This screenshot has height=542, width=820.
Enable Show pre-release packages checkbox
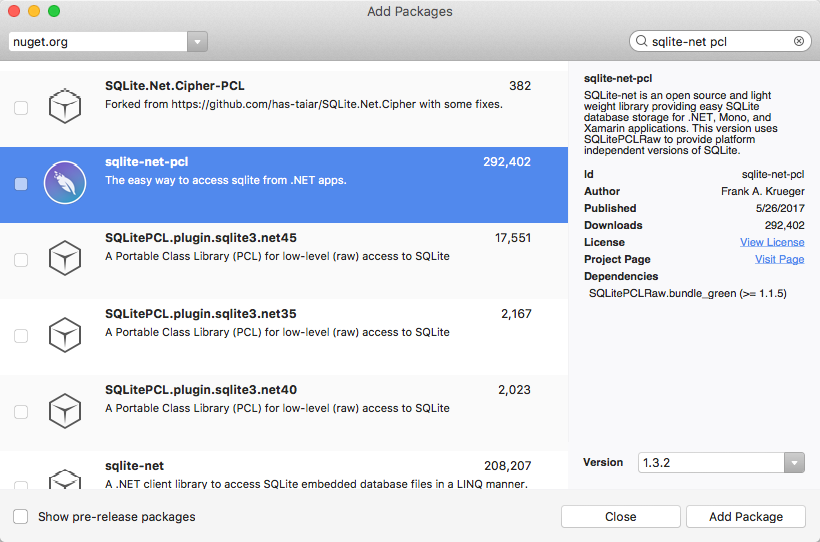[21, 516]
